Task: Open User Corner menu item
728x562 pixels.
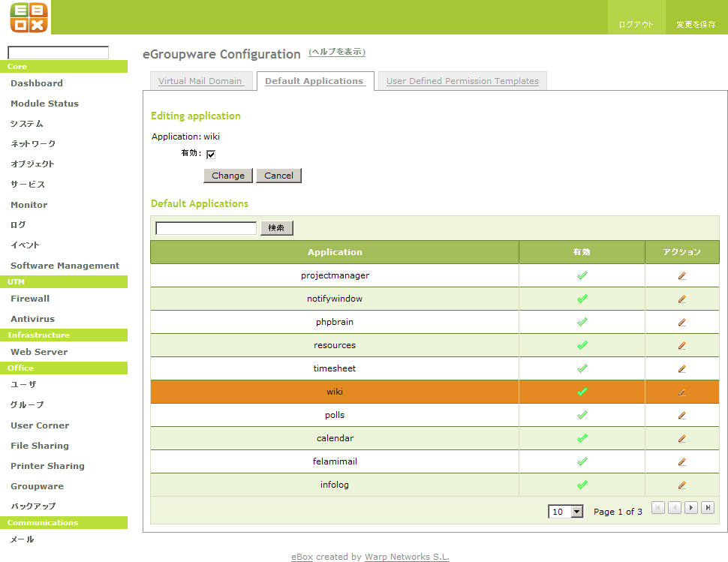Action: click(40, 425)
